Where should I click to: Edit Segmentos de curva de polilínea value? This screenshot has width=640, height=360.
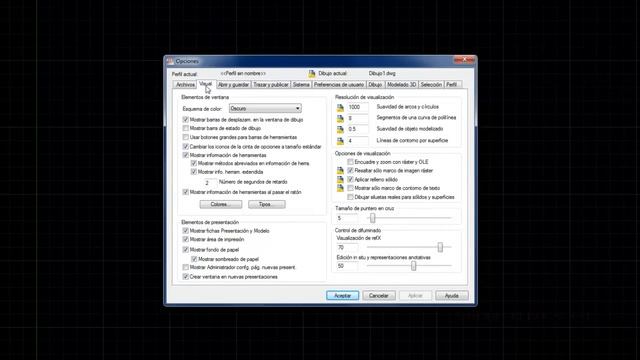358,118
